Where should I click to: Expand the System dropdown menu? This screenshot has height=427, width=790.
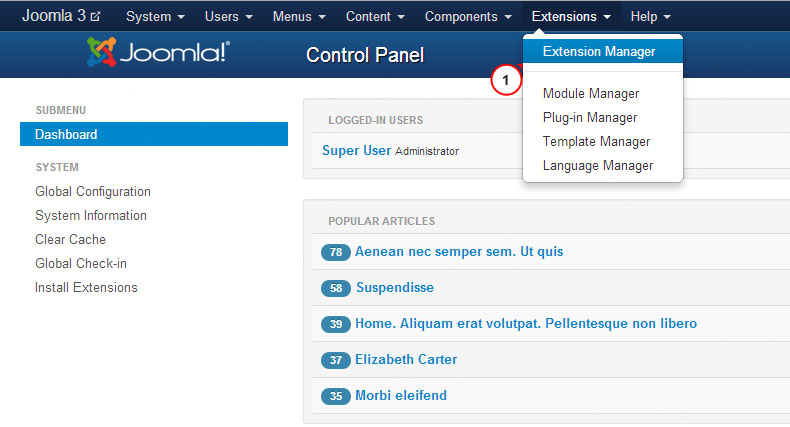point(155,16)
